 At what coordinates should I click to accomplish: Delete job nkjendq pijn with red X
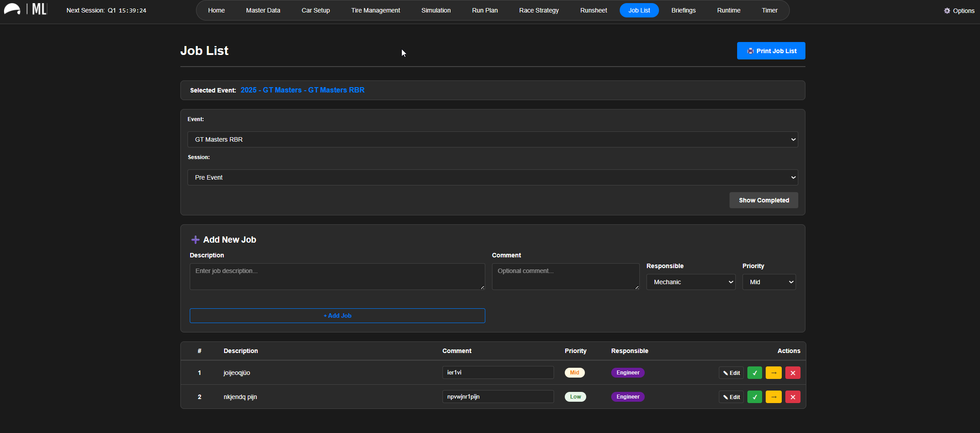click(x=793, y=397)
